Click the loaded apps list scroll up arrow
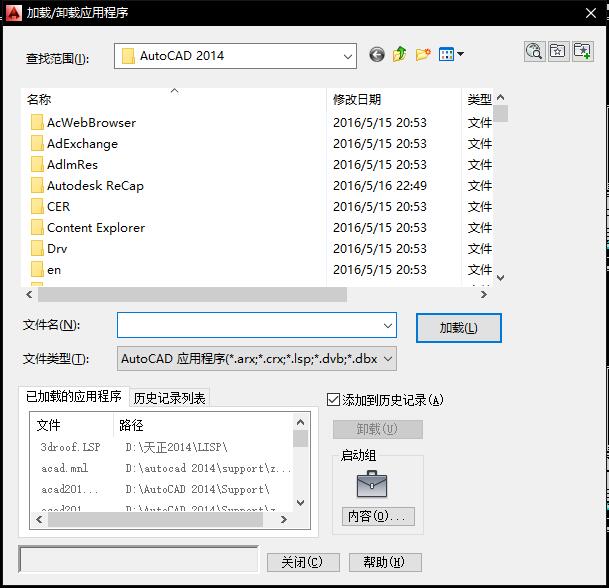The height and width of the screenshot is (588, 609). [301, 422]
